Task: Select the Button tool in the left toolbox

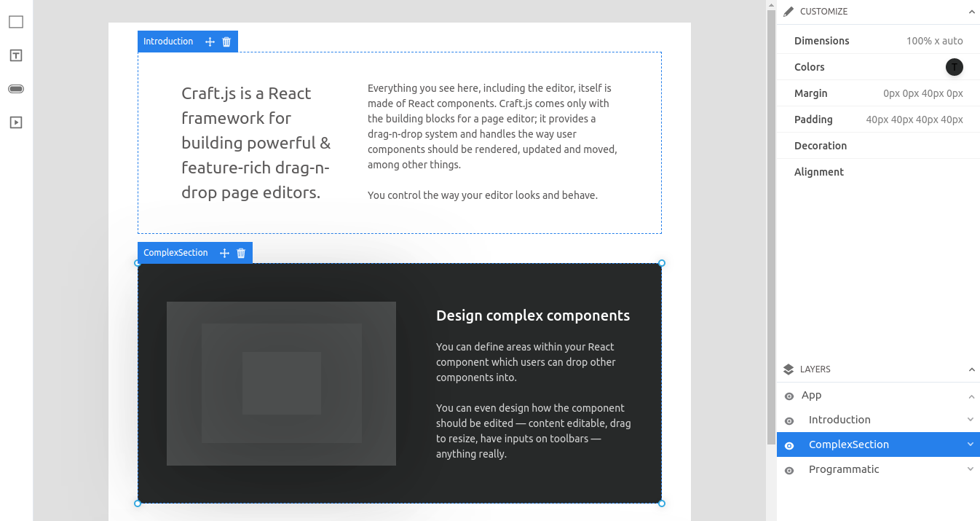Action: coord(16,89)
